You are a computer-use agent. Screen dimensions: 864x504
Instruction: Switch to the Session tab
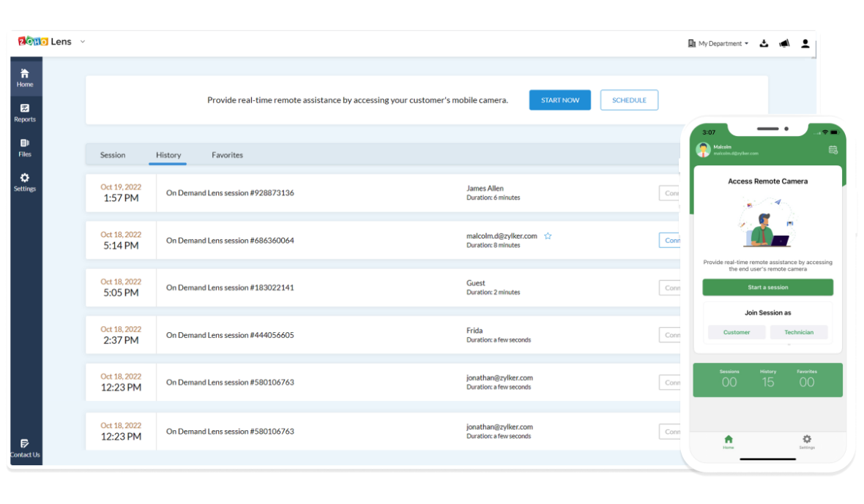[113, 155]
